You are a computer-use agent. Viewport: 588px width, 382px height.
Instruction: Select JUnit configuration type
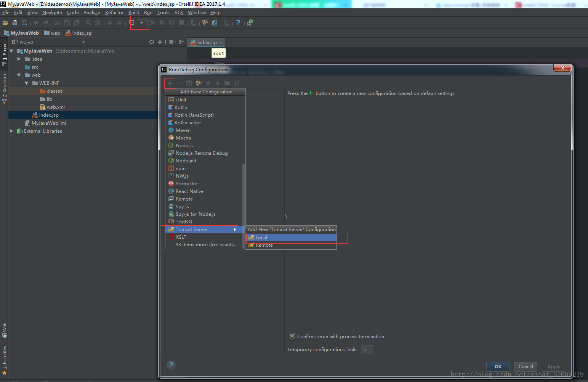[x=203, y=100]
